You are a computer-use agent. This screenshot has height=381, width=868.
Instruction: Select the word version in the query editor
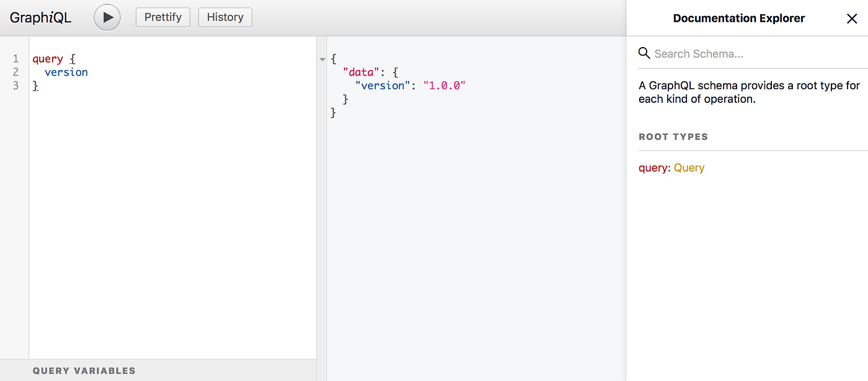click(x=66, y=72)
